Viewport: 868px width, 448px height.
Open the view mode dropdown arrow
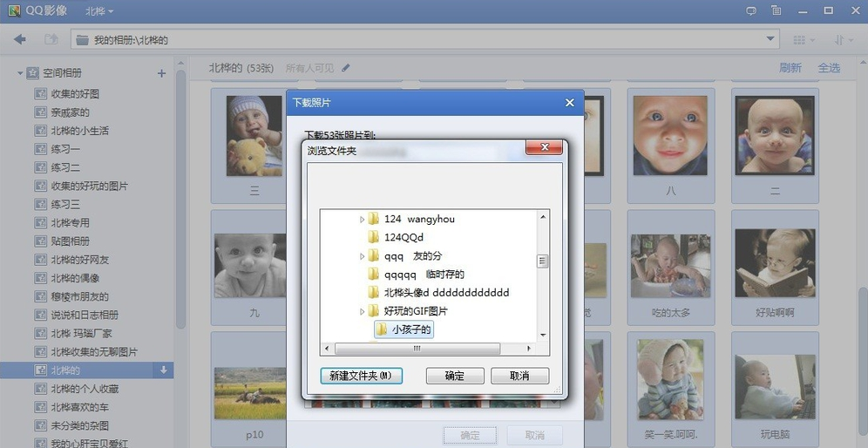tap(812, 40)
